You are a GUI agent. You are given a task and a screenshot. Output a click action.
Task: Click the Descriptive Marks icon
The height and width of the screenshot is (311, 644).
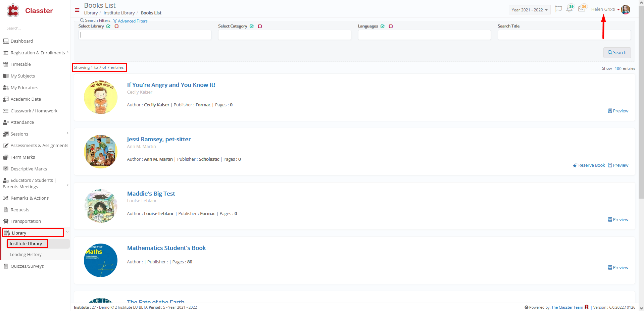point(6,169)
